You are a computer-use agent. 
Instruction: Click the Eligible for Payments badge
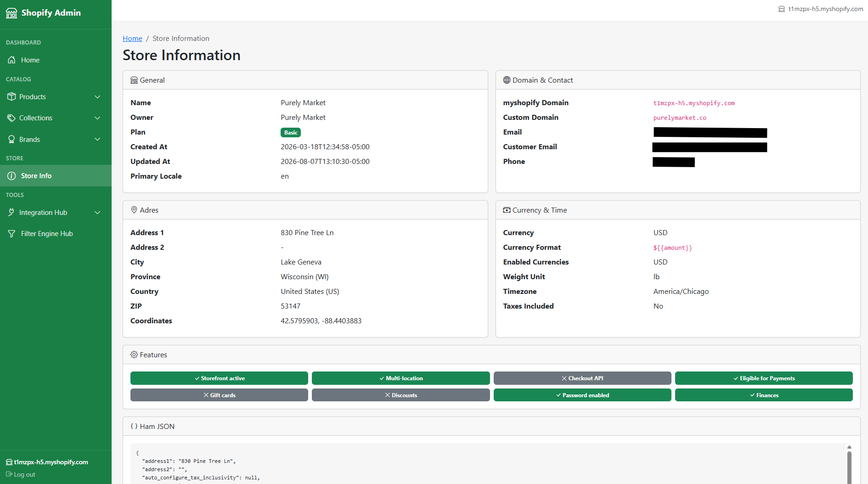[x=764, y=378]
